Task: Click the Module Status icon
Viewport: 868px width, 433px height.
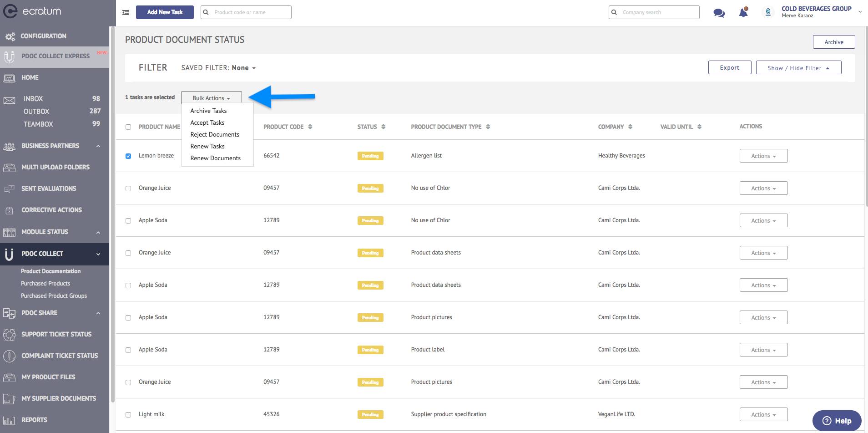Action: tap(9, 232)
